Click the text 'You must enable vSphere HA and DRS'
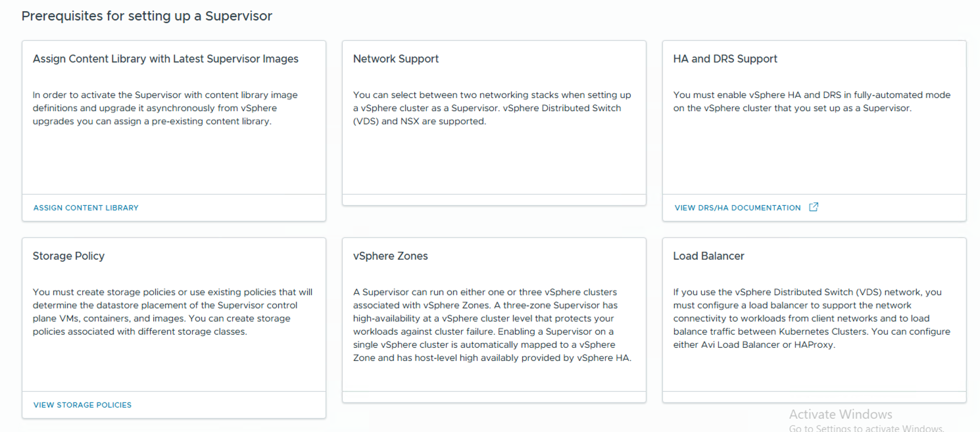 (x=812, y=101)
